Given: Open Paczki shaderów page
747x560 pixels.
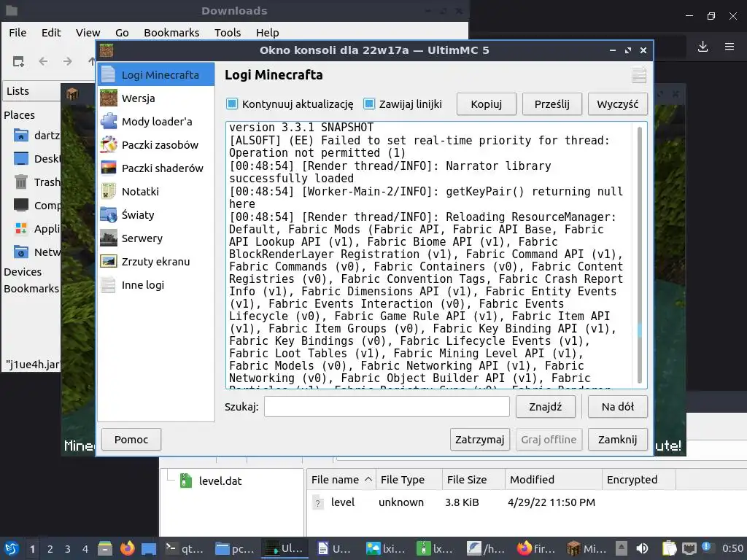Looking at the screenshot, I should click(156, 168).
